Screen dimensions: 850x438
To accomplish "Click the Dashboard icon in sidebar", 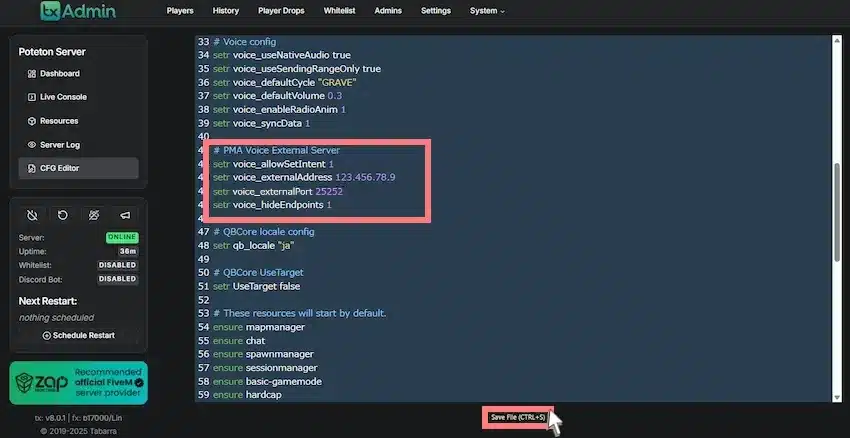I will (32, 74).
